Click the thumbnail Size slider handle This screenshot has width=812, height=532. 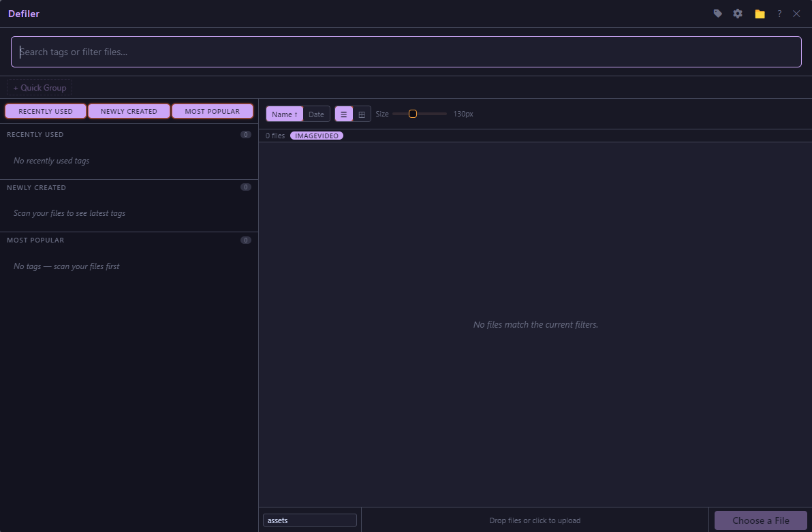pyautogui.click(x=413, y=114)
